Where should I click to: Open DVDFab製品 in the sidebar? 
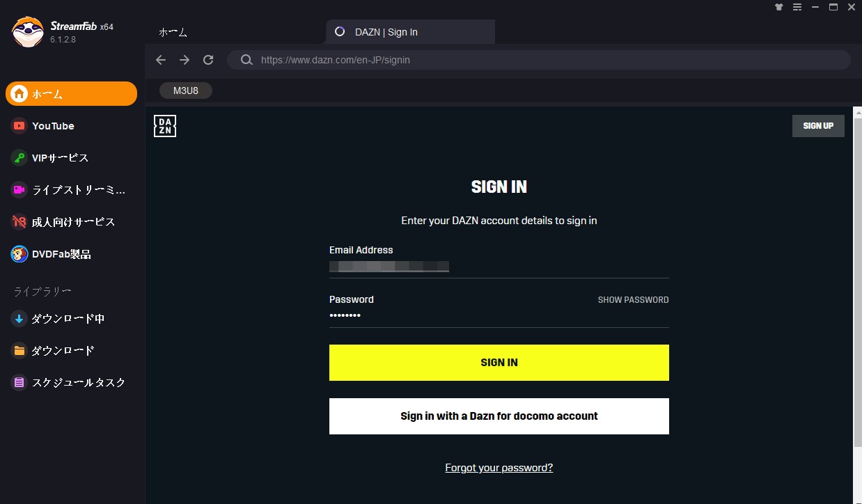click(x=61, y=254)
